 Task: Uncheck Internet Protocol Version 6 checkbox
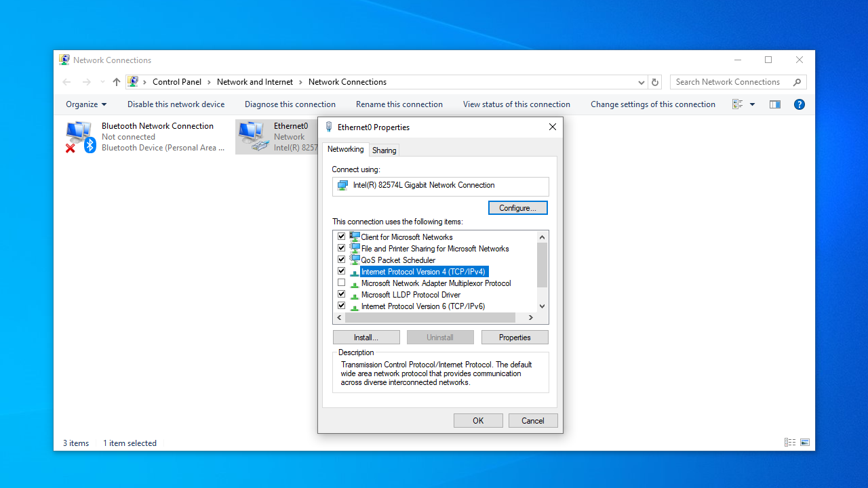pos(342,306)
